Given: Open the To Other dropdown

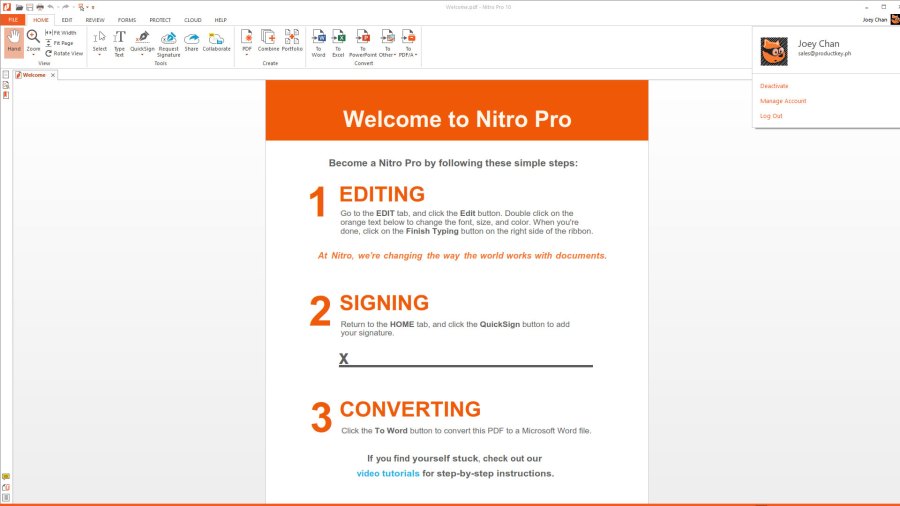Looking at the screenshot, I should (x=387, y=43).
